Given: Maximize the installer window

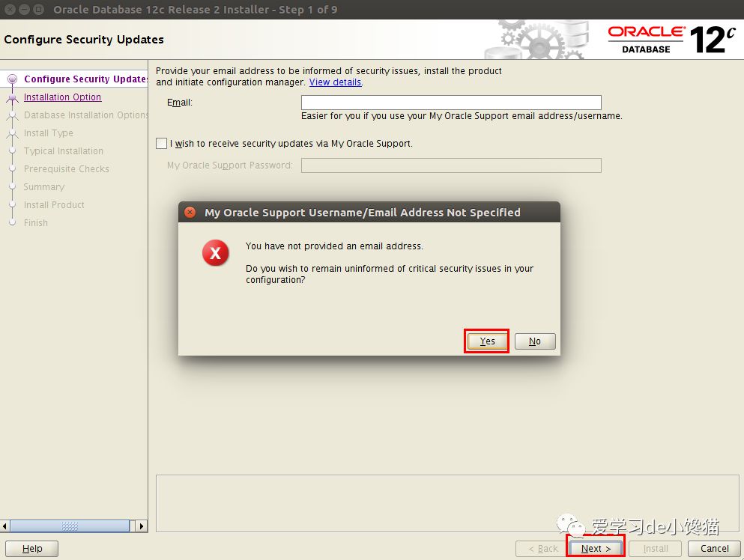Looking at the screenshot, I should coord(39,10).
